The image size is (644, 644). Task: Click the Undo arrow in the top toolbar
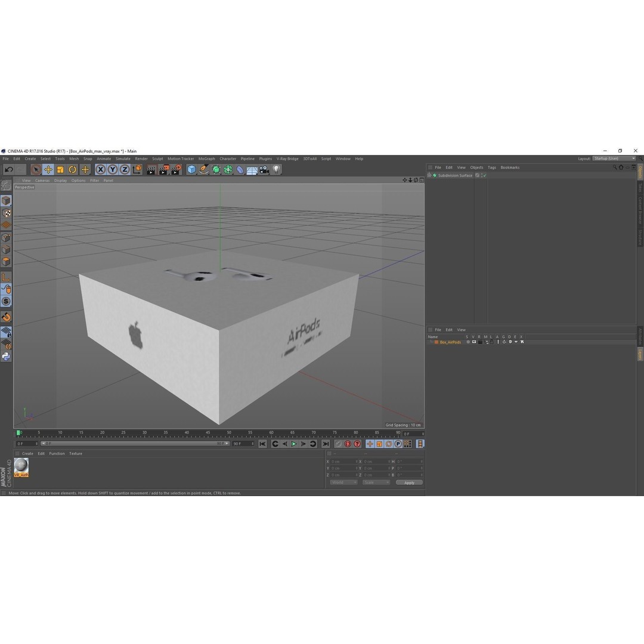pos(9,169)
